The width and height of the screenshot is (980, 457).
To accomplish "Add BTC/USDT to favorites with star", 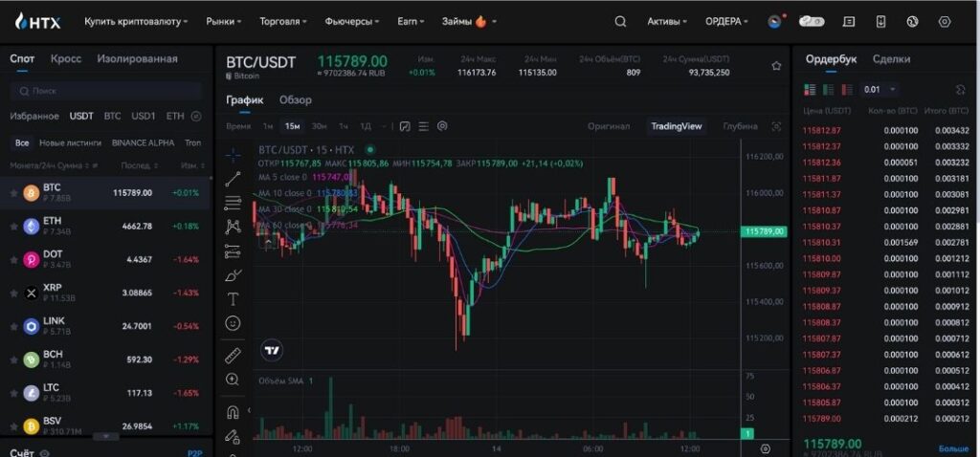I will 776,66.
